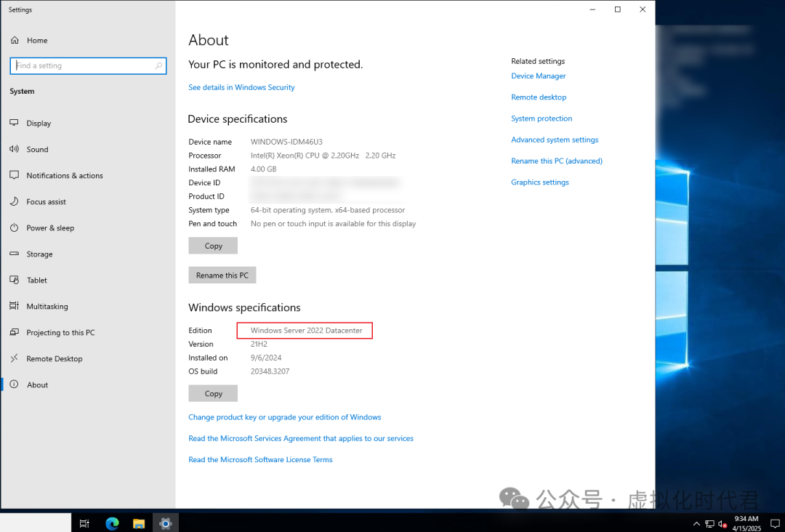Open Home in Settings sidebar

tap(29, 40)
